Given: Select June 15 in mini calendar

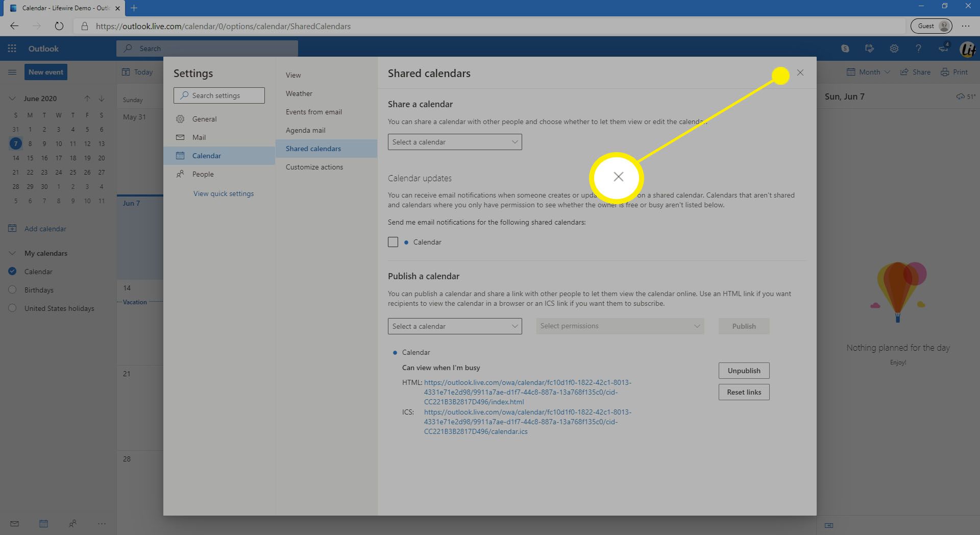Looking at the screenshot, I should [30, 158].
